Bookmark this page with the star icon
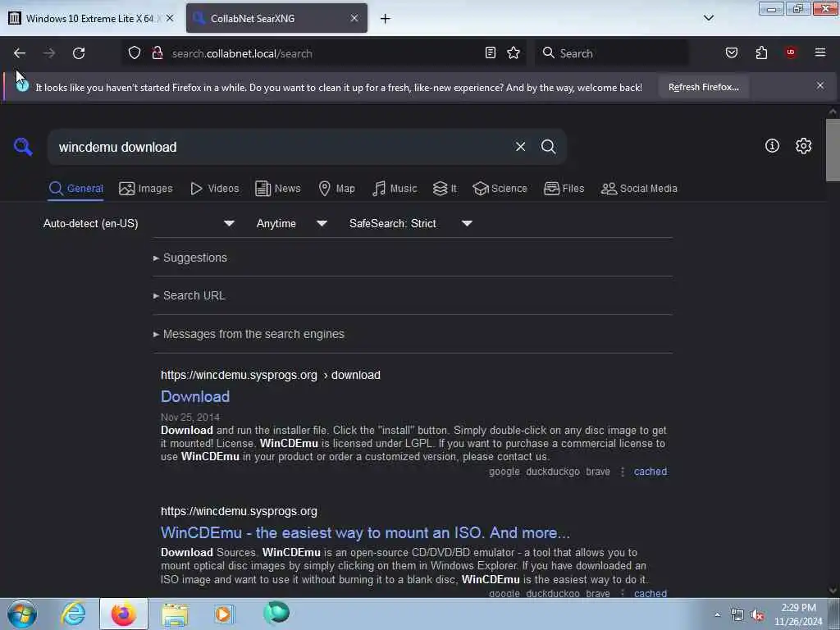This screenshot has width=840, height=630. [514, 52]
